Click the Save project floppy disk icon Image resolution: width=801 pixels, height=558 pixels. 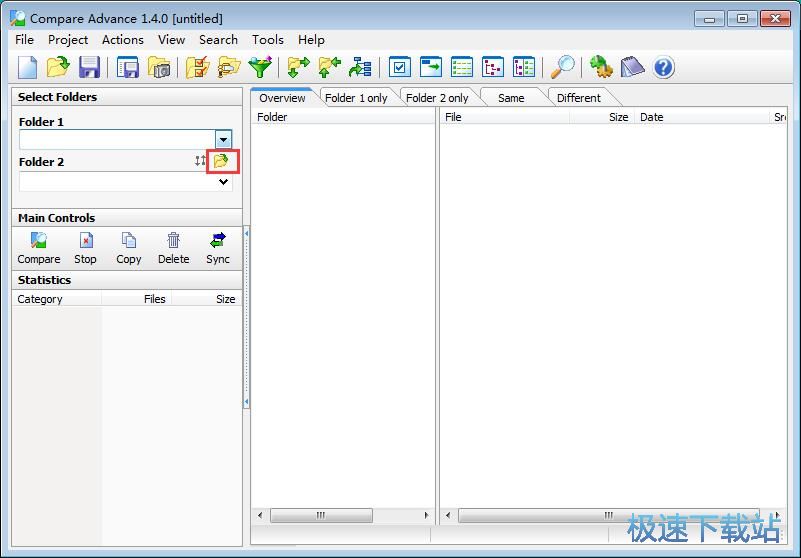tap(89, 67)
